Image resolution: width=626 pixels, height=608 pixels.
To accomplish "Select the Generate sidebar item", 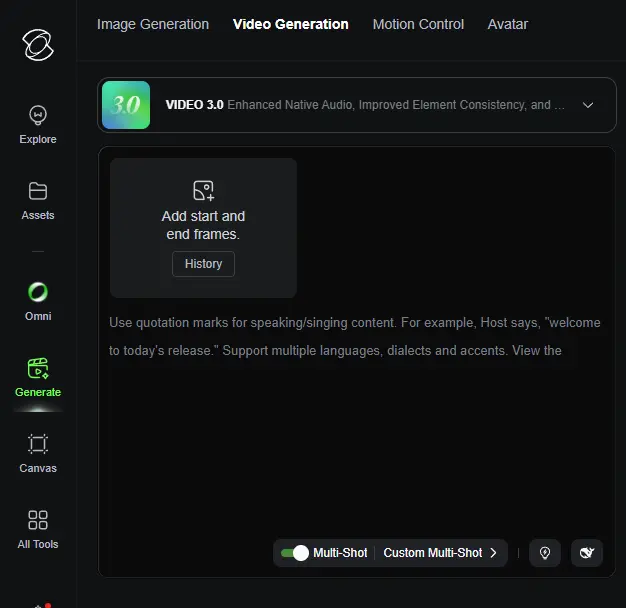I will tap(38, 377).
